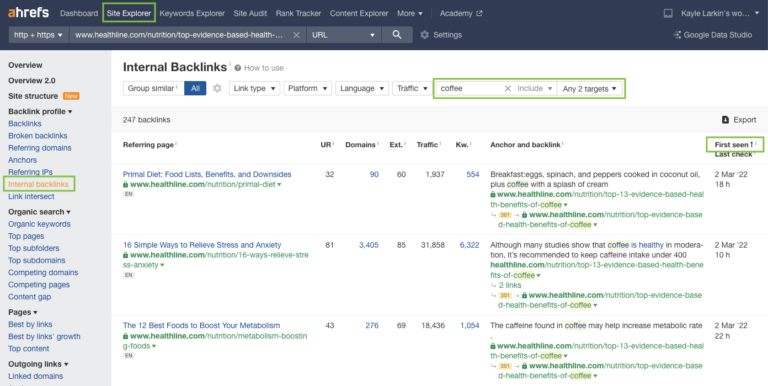Screen dimensions: 768x386
Task: Open Organic keywords report
Action: pyautogui.click(x=39, y=224)
